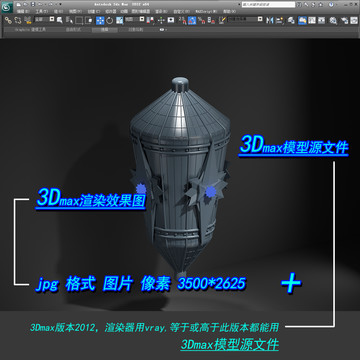This screenshot has height=360, width=360.
Task: Activate the Select and Rotate tool
Action: pyautogui.click(x=110, y=20)
